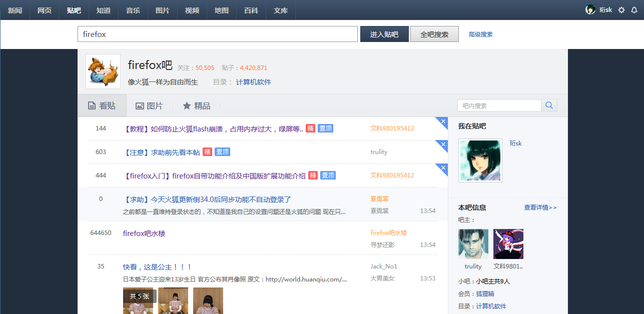Open the 高级搜索 link
This screenshot has width=644, height=314.
coord(480,34)
